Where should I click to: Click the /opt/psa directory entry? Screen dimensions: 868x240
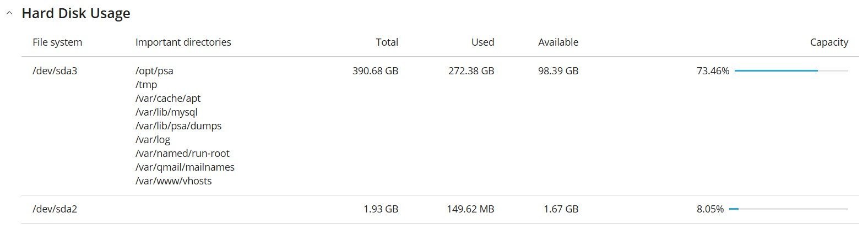tap(154, 70)
